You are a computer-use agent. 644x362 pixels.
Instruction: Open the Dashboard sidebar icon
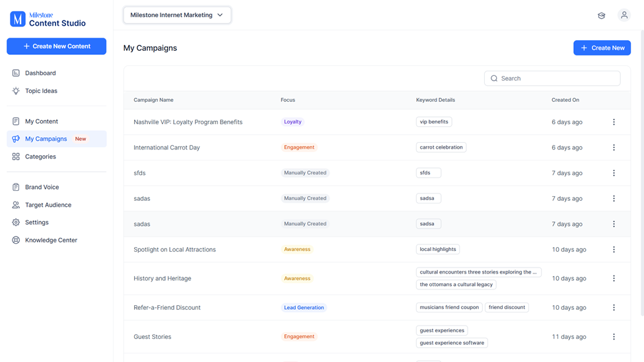(x=16, y=73)
